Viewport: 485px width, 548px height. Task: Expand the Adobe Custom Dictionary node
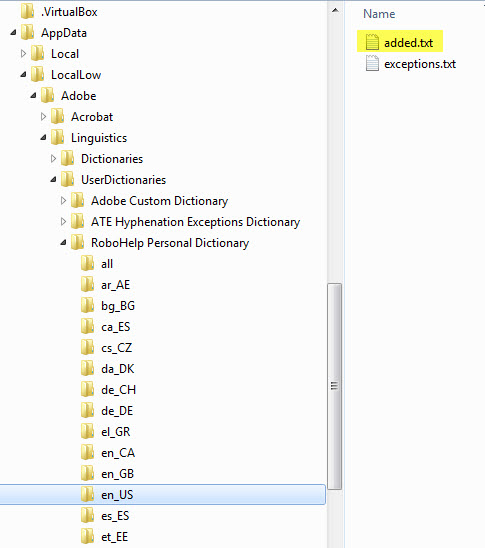[x=63, y=201]
